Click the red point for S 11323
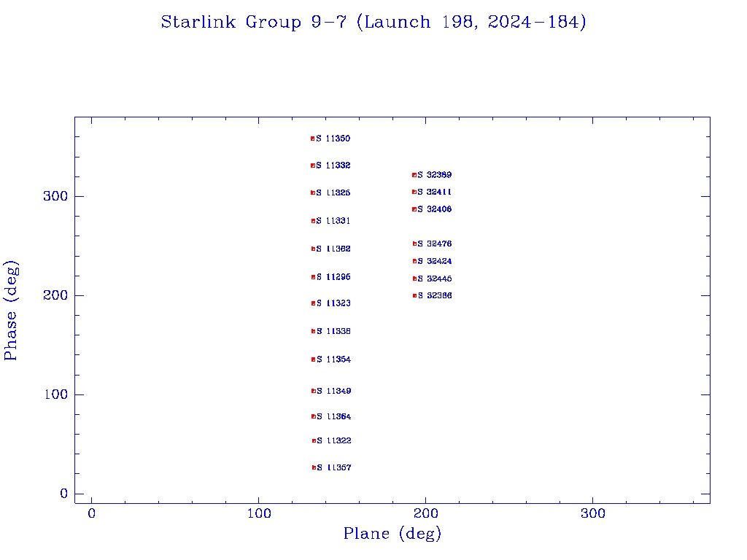Screen dimensions: 747x560 [313, 303]
